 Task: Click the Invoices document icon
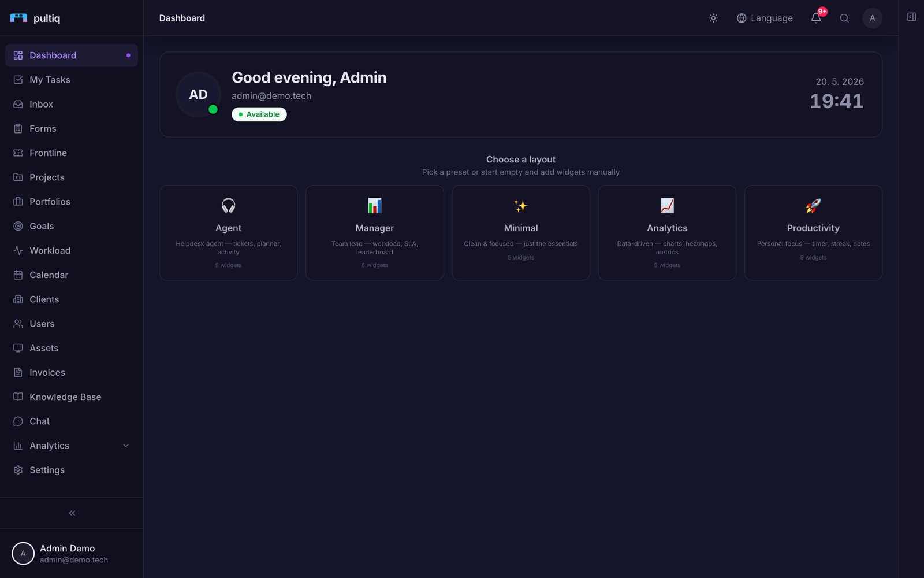(x=18, y=373)
